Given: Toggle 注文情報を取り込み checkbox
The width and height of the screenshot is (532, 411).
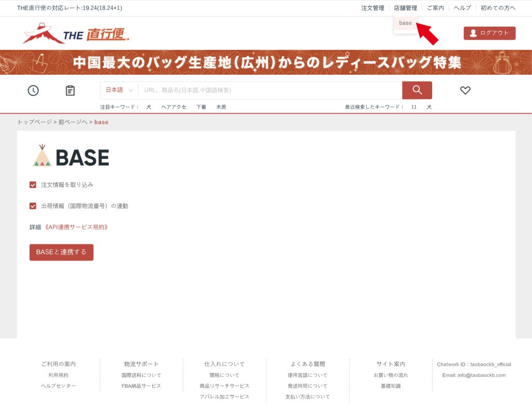Looking at the screenshot, I should point(33,185).
